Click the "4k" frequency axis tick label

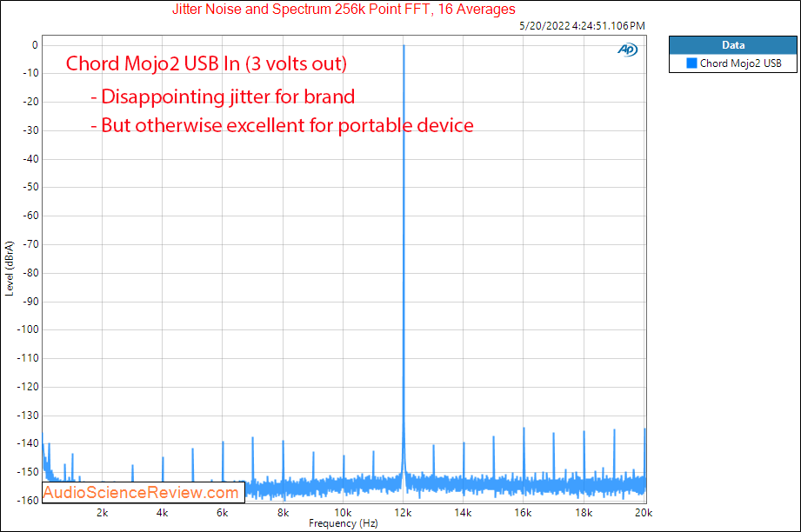[x=163, y=513]
